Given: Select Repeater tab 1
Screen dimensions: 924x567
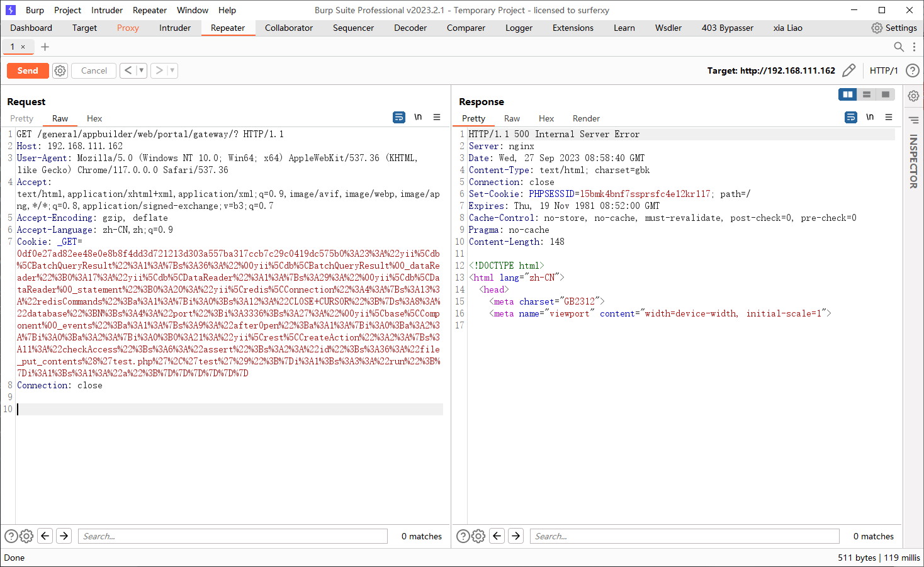Looking at the screenshot, I should pyautogui.click(x=13, y=47).
